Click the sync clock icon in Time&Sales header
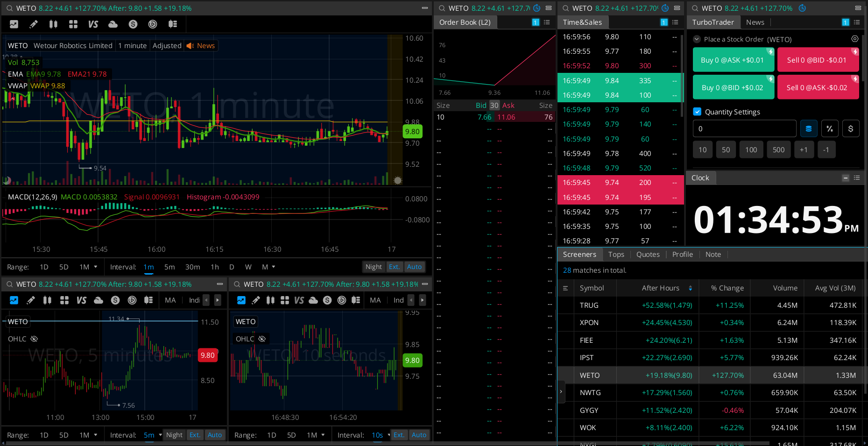Screen dimensions: 868x446 pyautogui.click(x=665, y=8)
